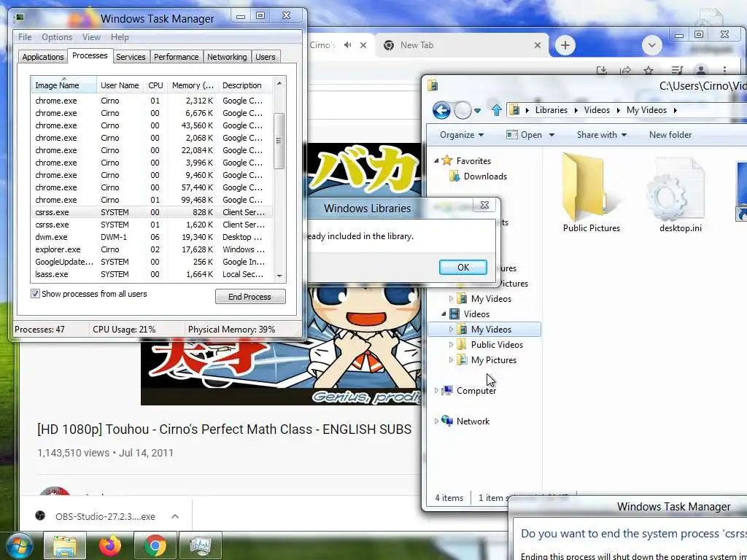The image size is (747, 560).
Task: Sort processes by User Name column
Action: click(x=120, y=85)
